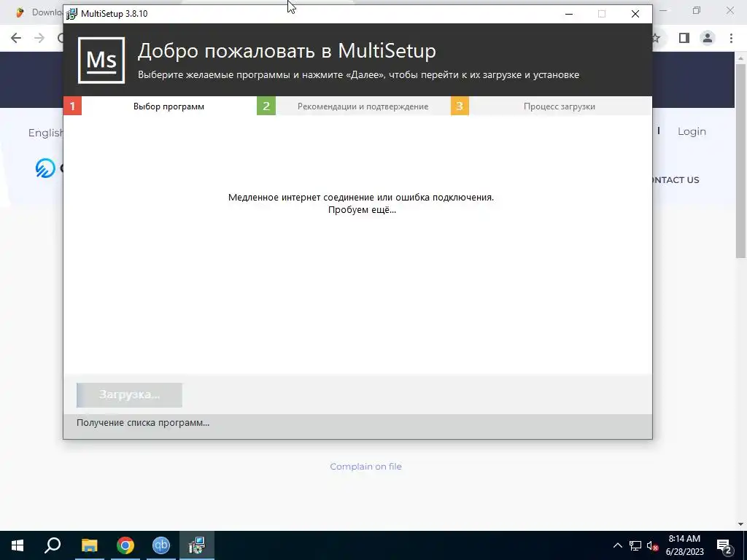
Task: Open the Windows notification center
Action: click(x=724, y=545)
